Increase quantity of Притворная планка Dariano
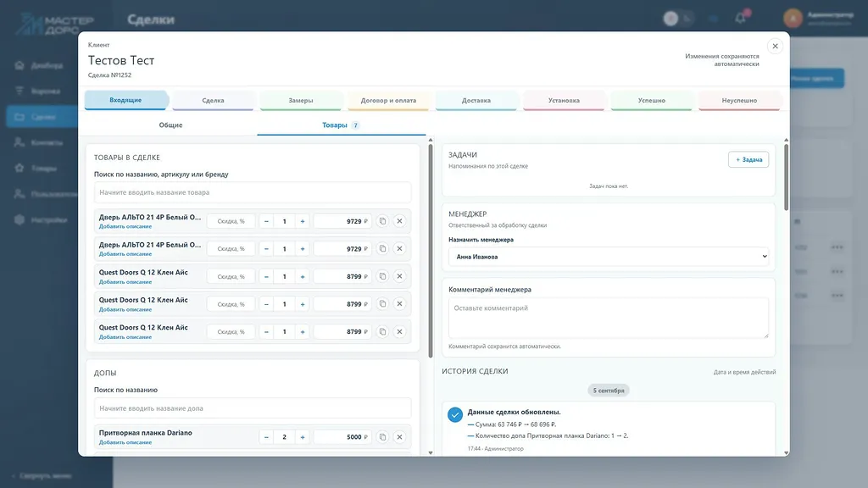Screen dimensions: 868x488 pyautogui.click(x=303, y=436)
